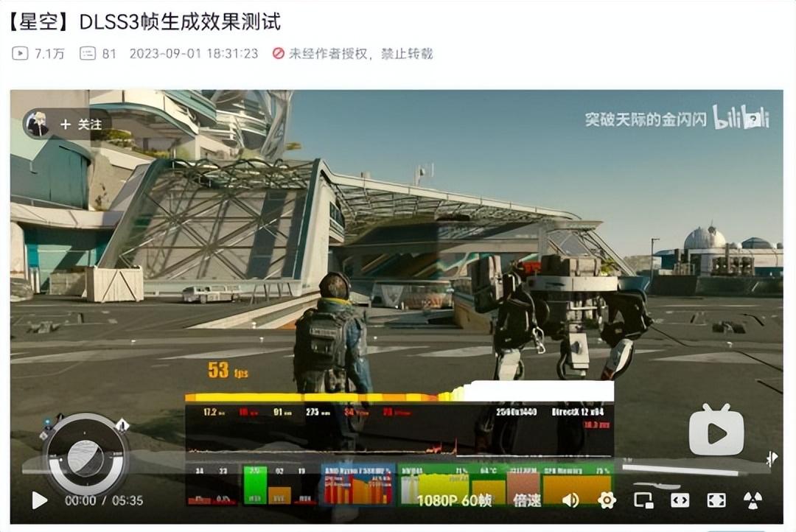Mute the video using the speaker icon
The width and height of the screenshot is (796, 532).
pyautogui.click(x=570, y=500)
